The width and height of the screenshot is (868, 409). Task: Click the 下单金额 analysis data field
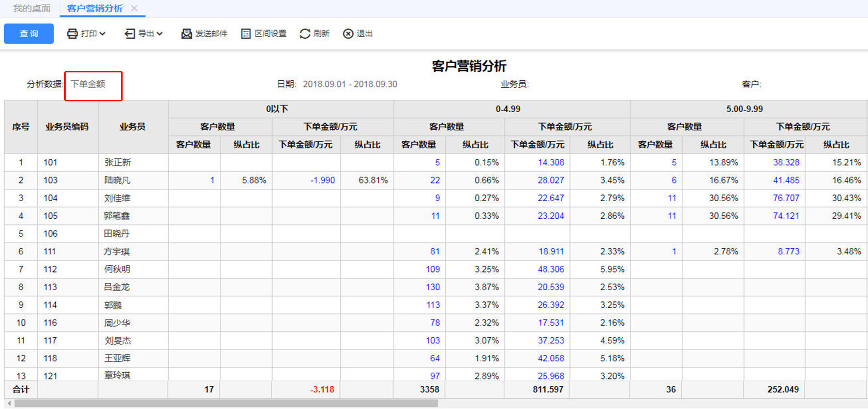[88, 84]
